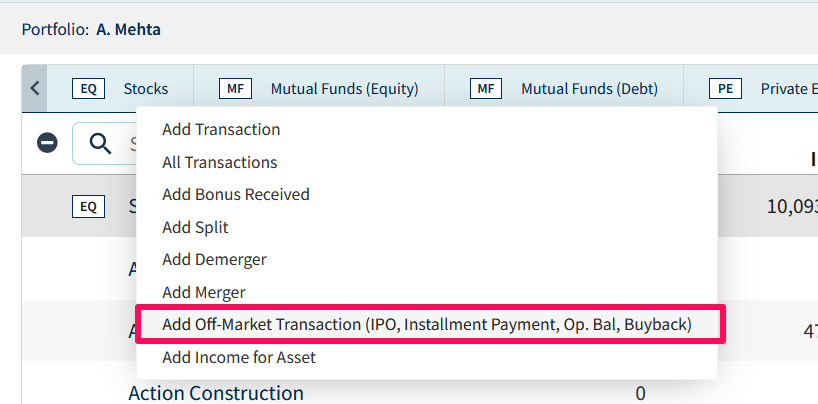Viewport: 818px width, 404px height.
Task: Click the EQ badge in the highlighted row
Action: point(88,207)
